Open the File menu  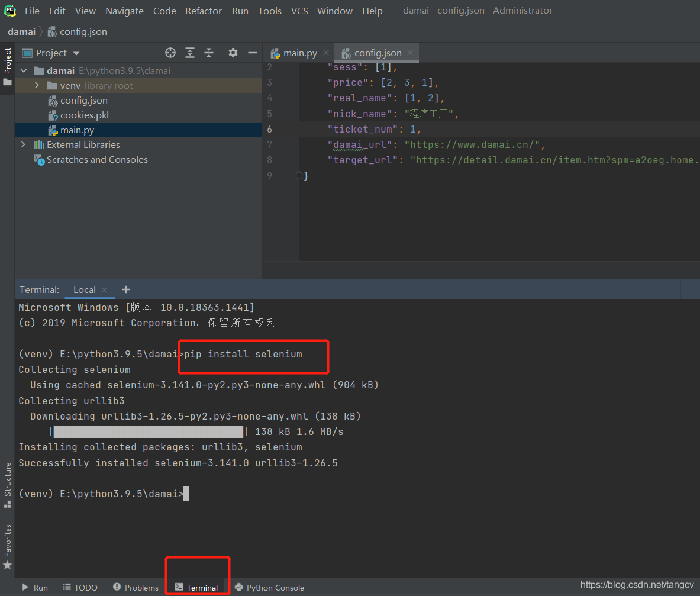click(x=32, y=11)
